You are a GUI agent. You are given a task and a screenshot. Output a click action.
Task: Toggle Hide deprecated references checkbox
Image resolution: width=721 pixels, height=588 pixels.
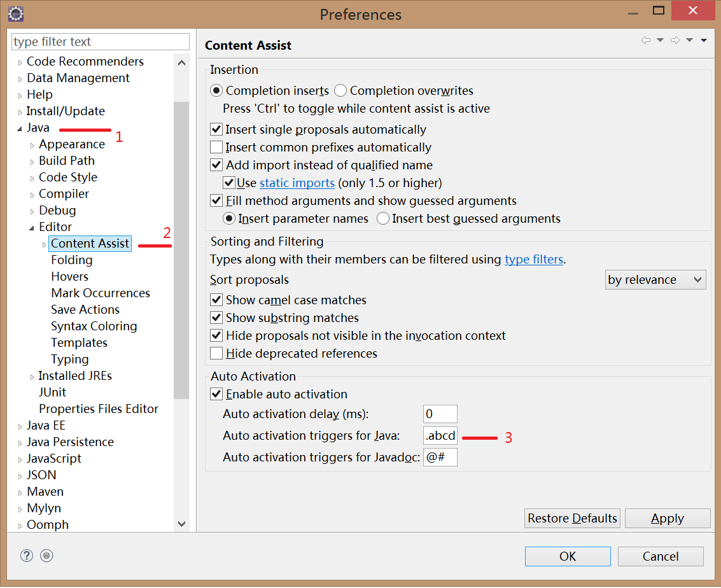216,354
